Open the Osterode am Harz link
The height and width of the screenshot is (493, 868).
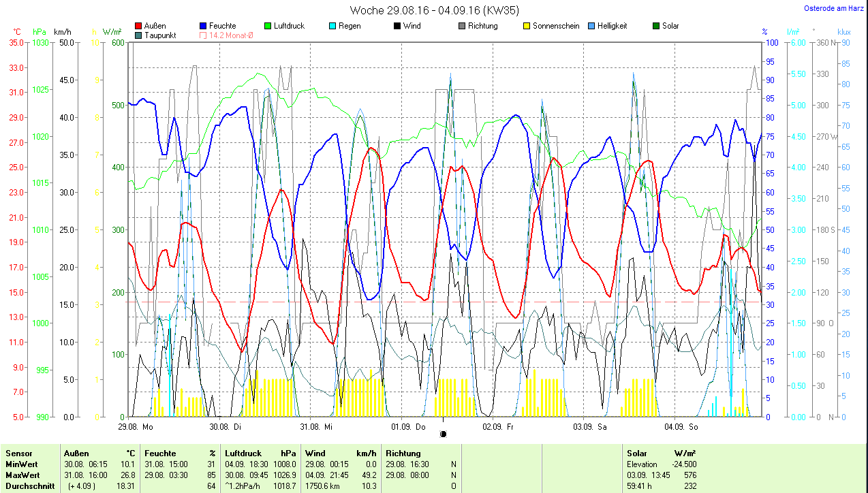click(x=834, y=8)
